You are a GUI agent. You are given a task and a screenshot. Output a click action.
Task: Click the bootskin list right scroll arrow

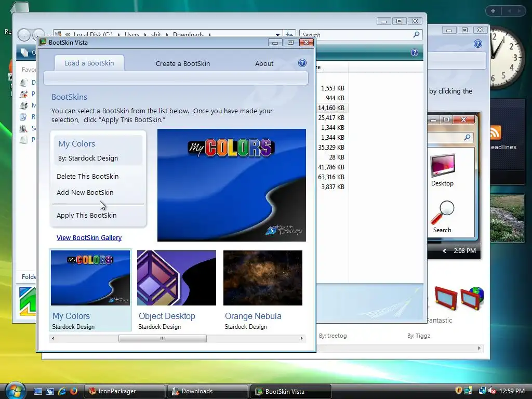(302, 338)
